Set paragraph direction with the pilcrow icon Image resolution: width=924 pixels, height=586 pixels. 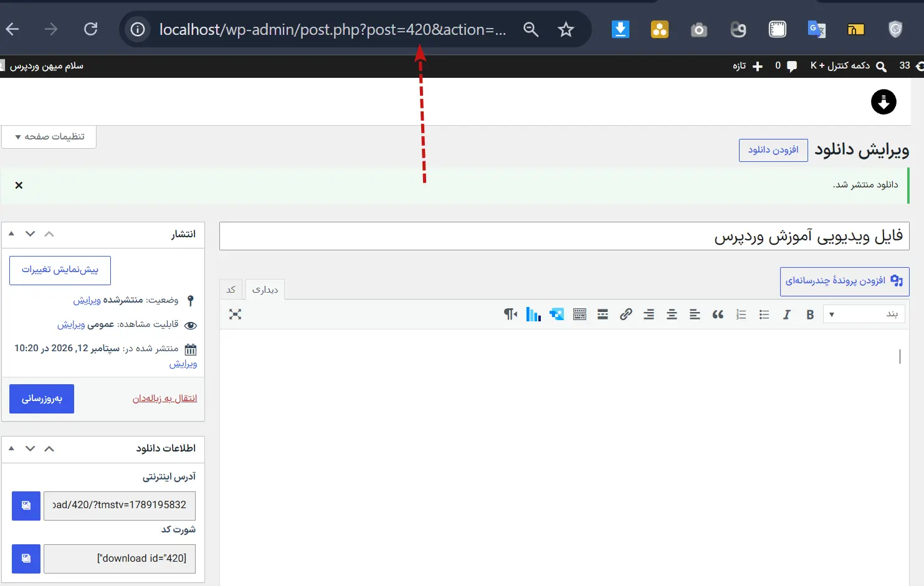tap(510, 314)
